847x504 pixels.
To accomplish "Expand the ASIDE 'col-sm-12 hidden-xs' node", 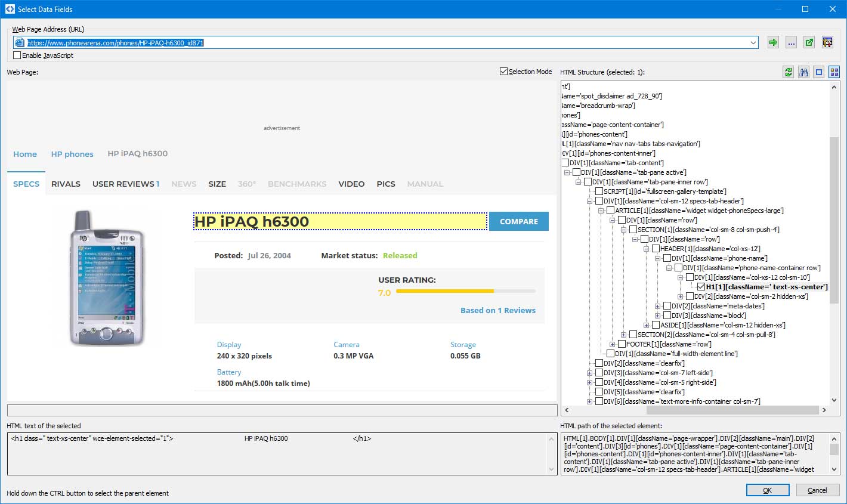I will click(x=646, y=325).
